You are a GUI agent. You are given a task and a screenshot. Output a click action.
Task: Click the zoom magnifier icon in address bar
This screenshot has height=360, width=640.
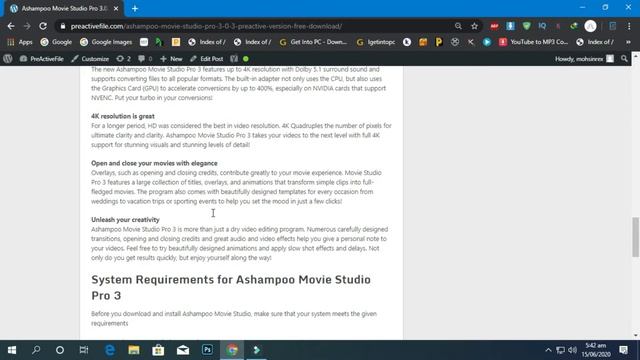click(458, 26)
